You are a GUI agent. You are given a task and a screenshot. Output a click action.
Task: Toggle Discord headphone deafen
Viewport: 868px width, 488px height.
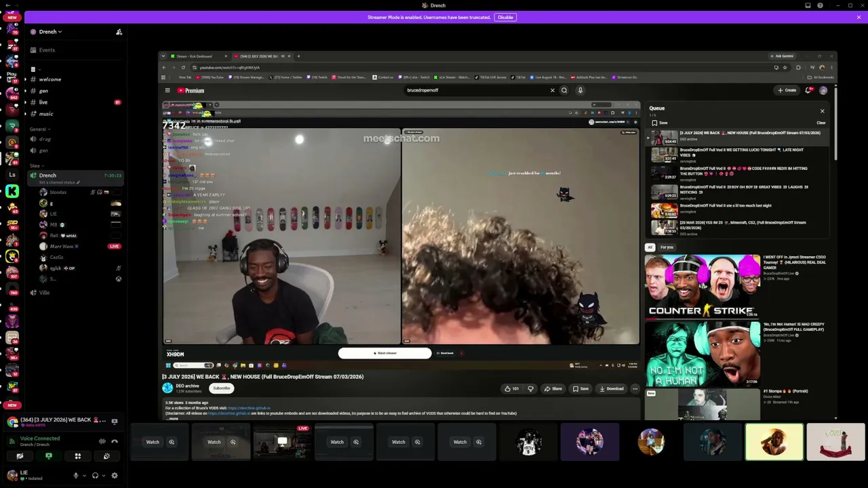[x=95, y=476]
